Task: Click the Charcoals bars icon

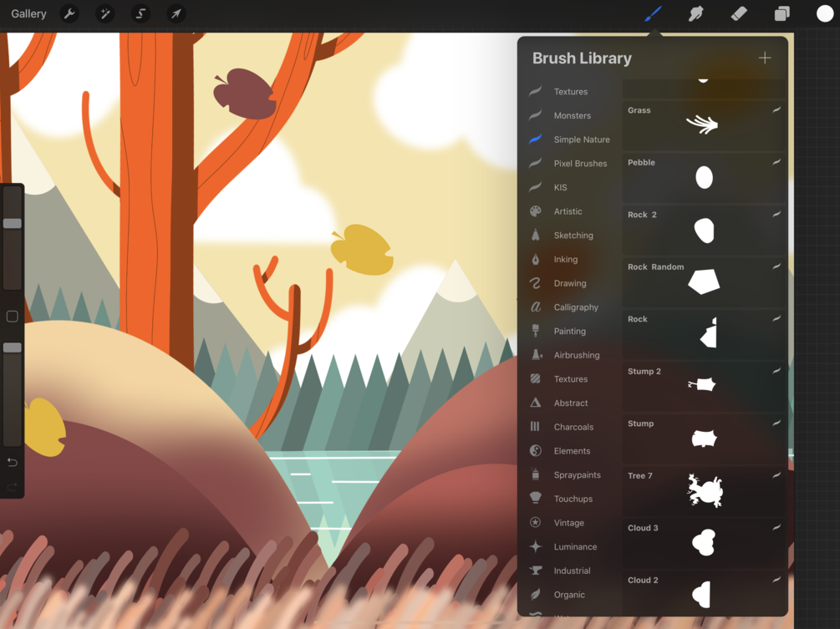Action: point(535,427)
